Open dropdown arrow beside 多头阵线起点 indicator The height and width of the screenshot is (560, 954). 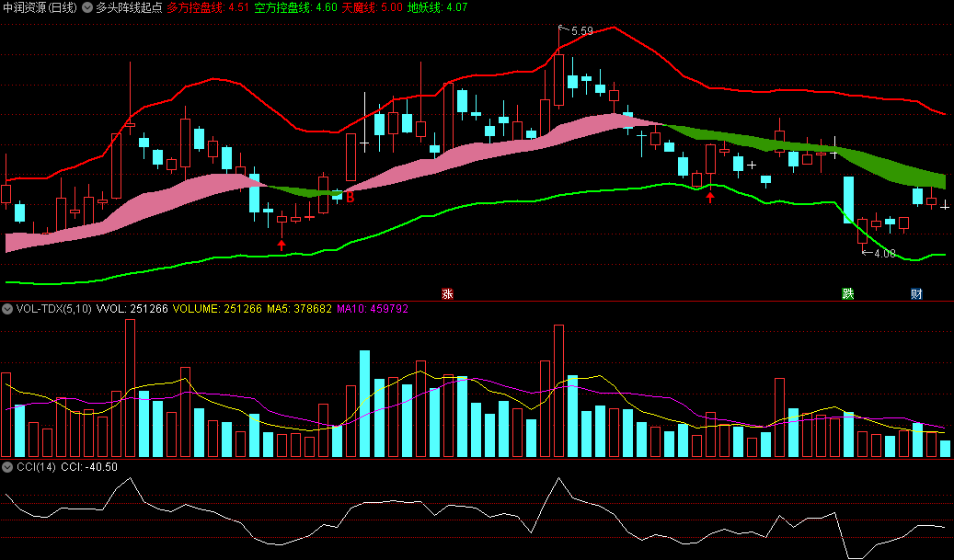(x=87, y=7)
